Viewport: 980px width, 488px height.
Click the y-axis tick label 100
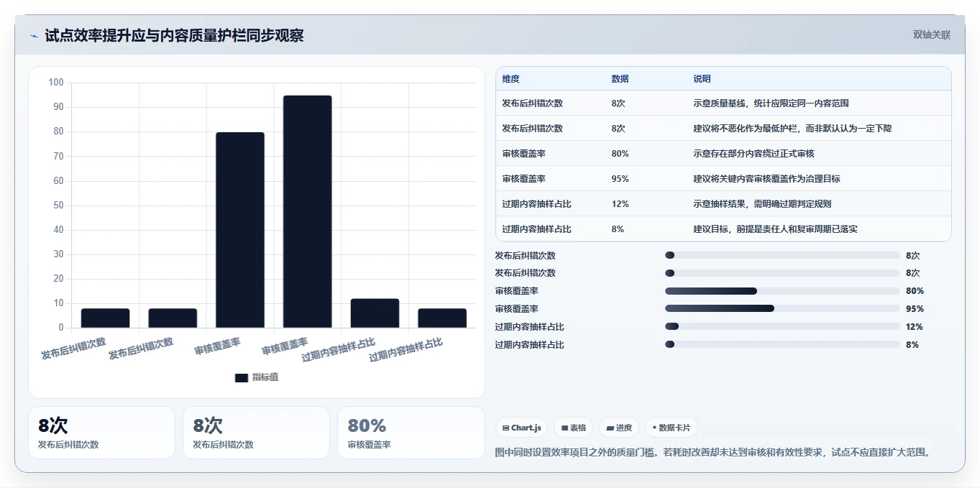pos(56,83)
